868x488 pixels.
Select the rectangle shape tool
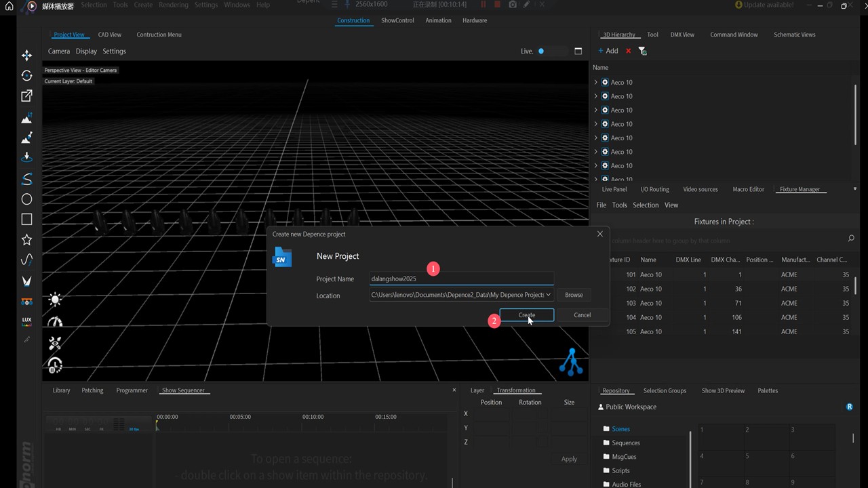tap(26, 220)
